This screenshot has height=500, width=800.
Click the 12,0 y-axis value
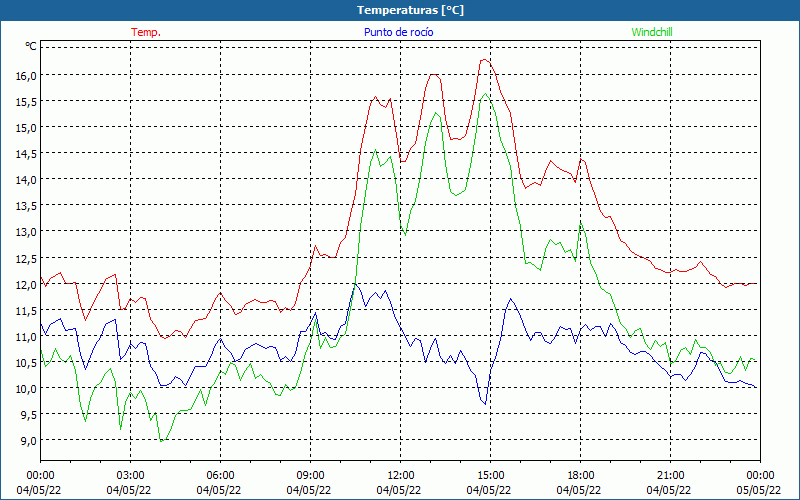tap(26, 285)
